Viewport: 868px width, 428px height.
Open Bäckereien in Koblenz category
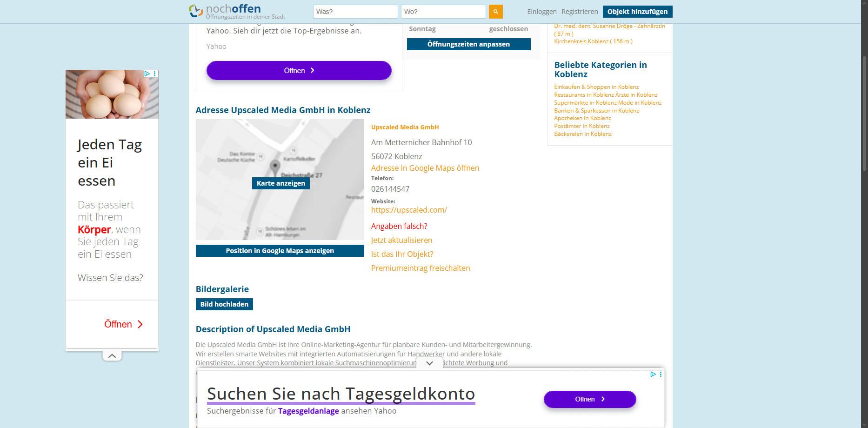coord(582,134)
